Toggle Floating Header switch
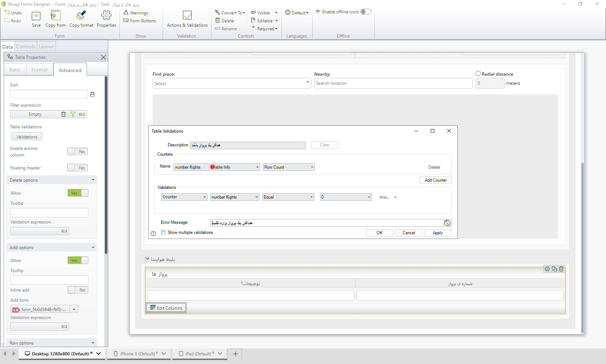This screenshot has width=606, height=364. point(78,168)
